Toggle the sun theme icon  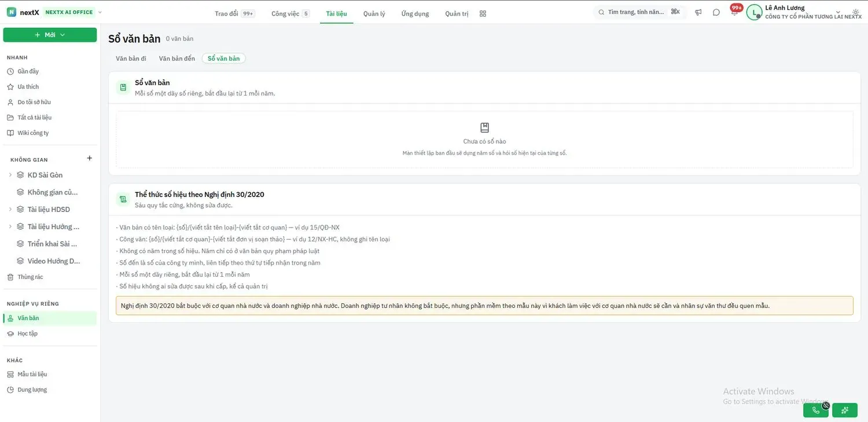pos(856,12)
